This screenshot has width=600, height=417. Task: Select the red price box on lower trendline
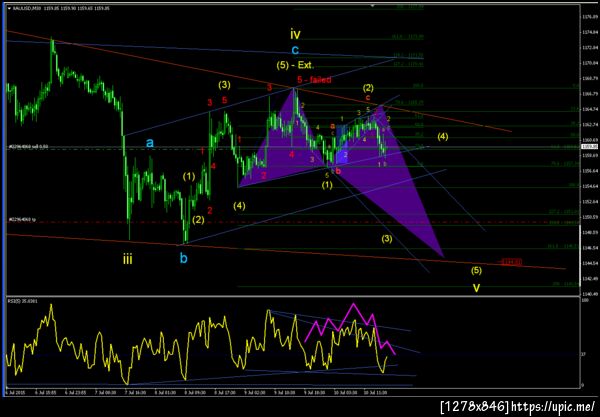511,262
